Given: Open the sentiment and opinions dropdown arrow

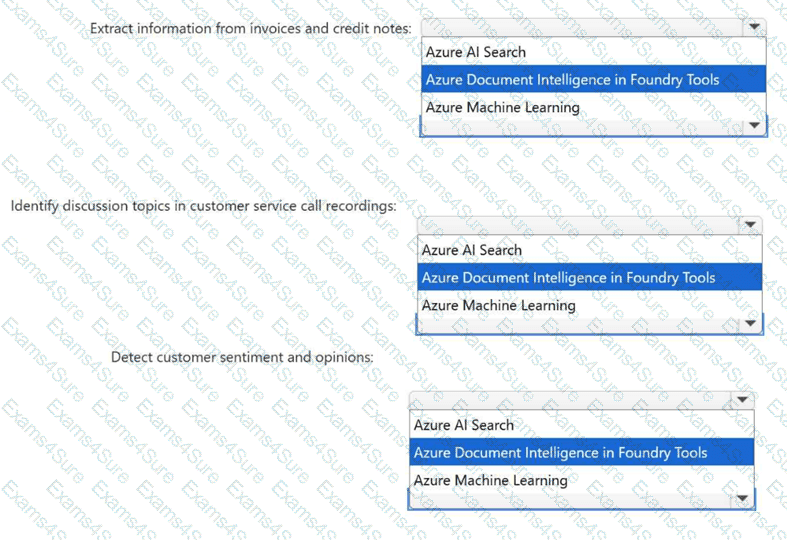Looking at the screenshot, I should point(742,400).
